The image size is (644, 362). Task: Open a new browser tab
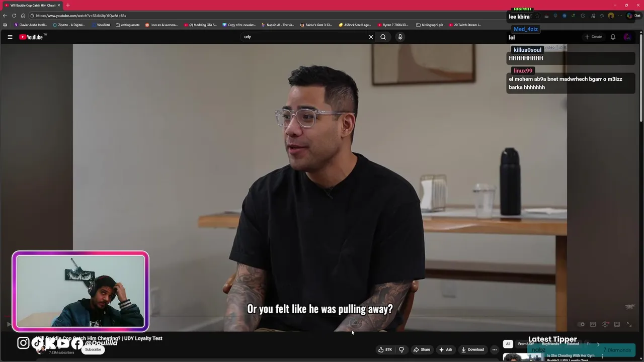tap(67, 5)
